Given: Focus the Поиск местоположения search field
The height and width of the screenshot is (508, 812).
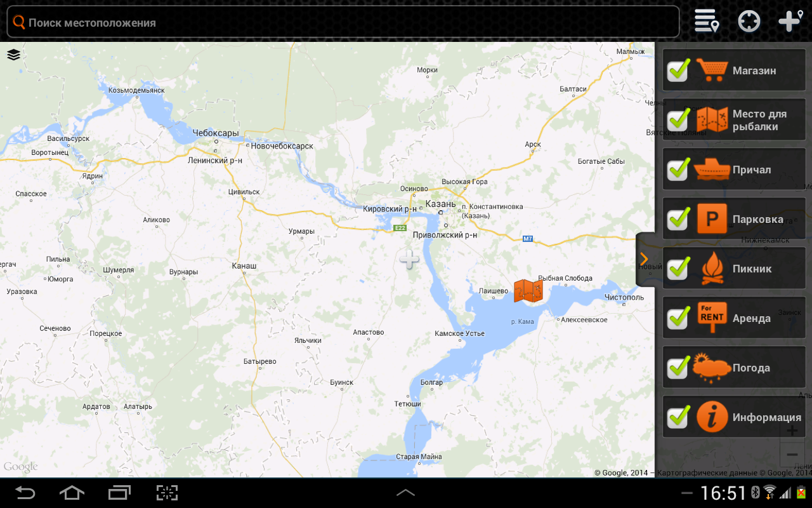Looking at the screenshot, I should point(343,22).
